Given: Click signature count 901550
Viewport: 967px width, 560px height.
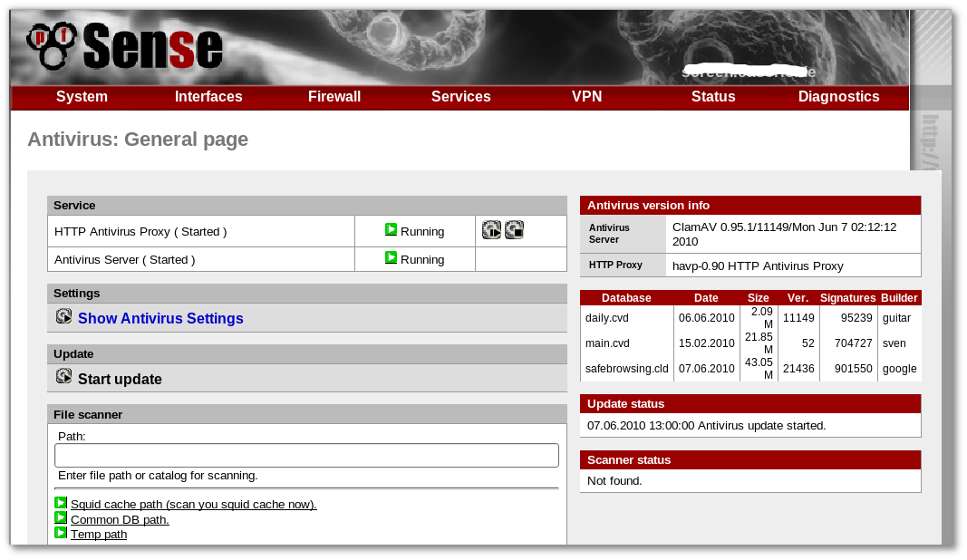Looking at the screenshot, I should (x=854, y=368).
